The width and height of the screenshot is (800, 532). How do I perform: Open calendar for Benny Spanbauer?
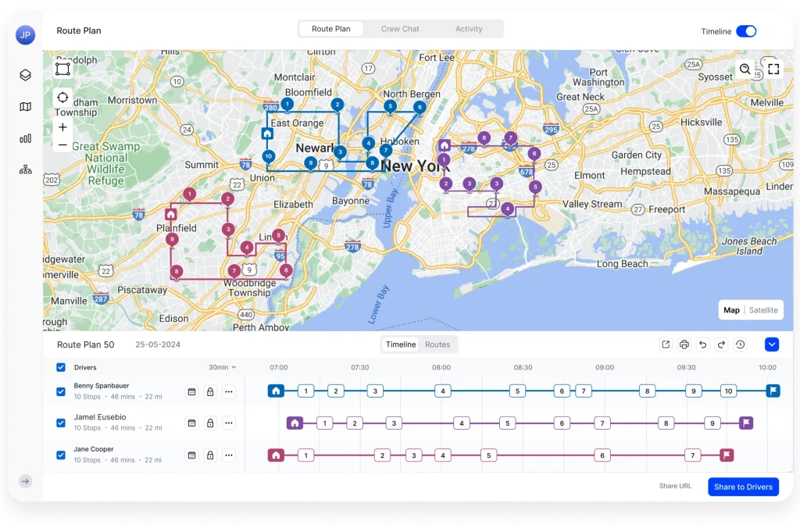[x=192, y=391]
